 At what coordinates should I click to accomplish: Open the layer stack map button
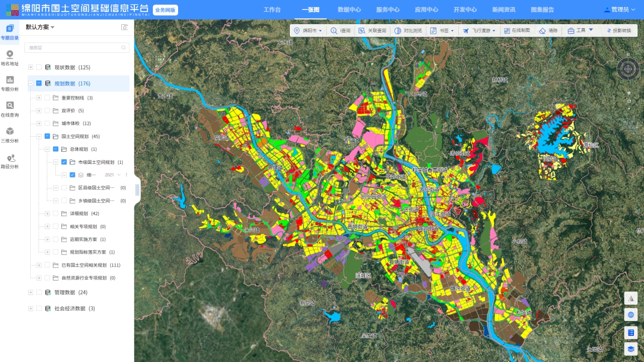coord(630,349)
